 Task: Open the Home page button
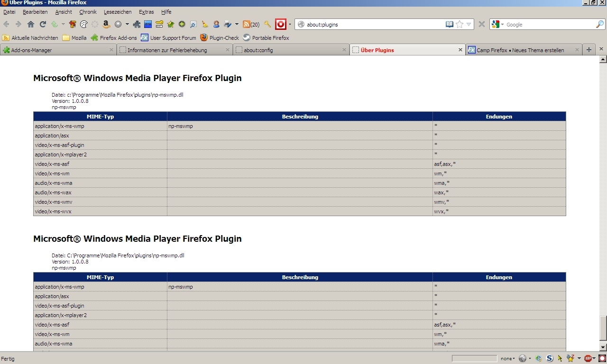click(31, 24)
